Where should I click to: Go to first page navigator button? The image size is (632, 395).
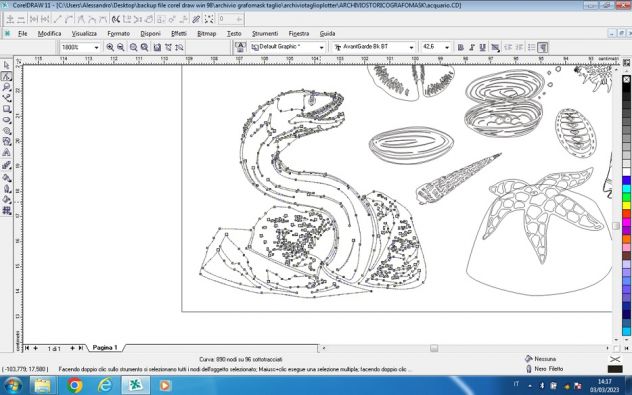[27, 348]
